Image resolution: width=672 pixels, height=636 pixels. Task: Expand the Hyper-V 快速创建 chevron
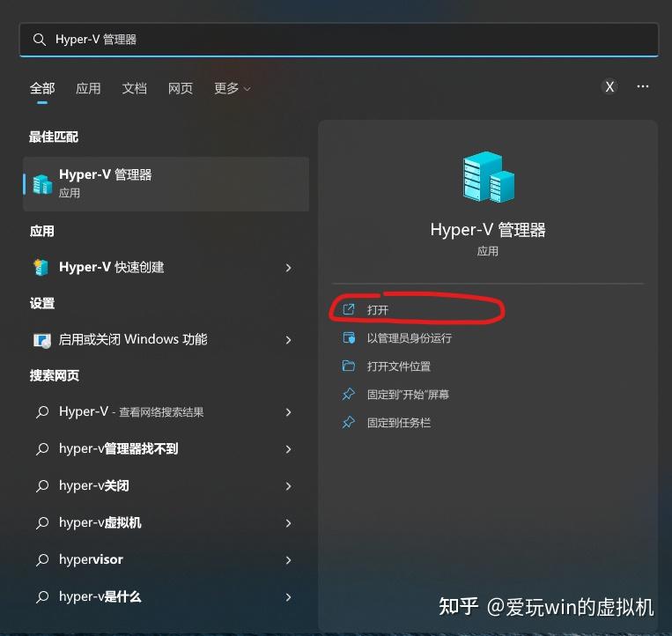tap(288, 268)
